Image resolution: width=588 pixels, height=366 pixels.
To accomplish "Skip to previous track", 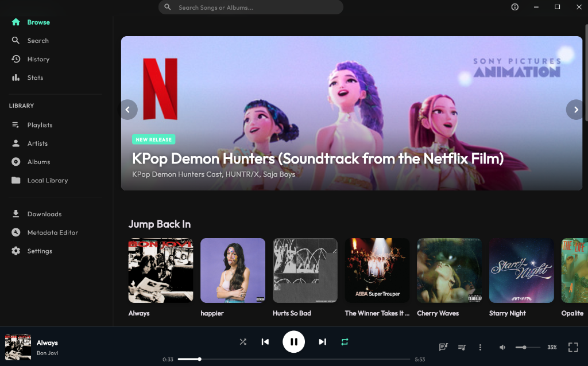I will point(265,342).
